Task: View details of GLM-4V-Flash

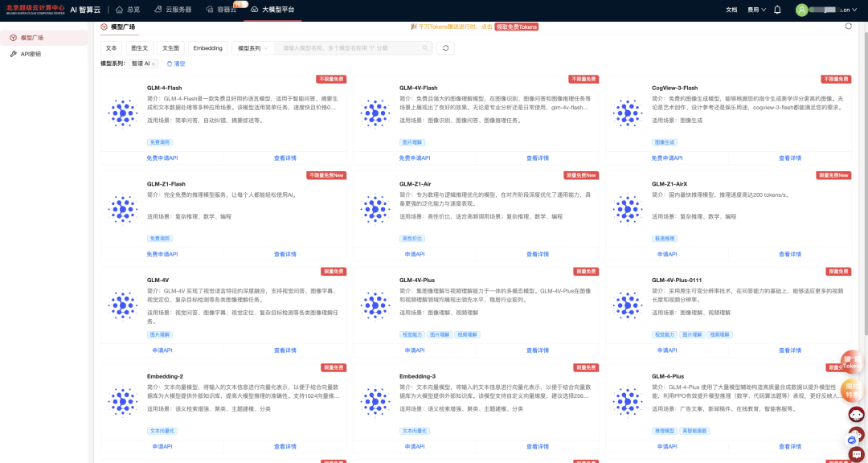Action: pyautogui.click(x=538, y=158)
